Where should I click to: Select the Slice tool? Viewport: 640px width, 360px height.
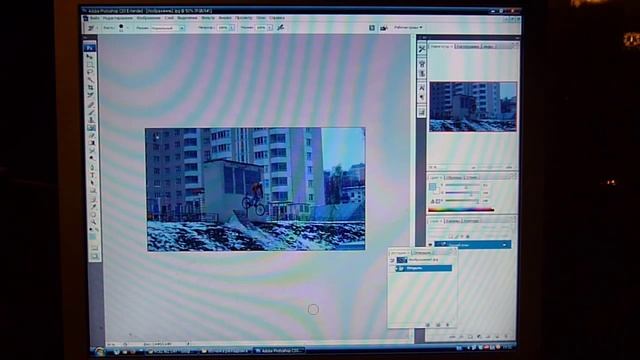(90, 95)
